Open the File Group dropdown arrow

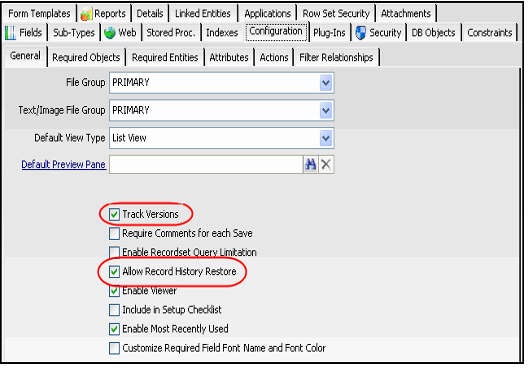tap(326, 83)
